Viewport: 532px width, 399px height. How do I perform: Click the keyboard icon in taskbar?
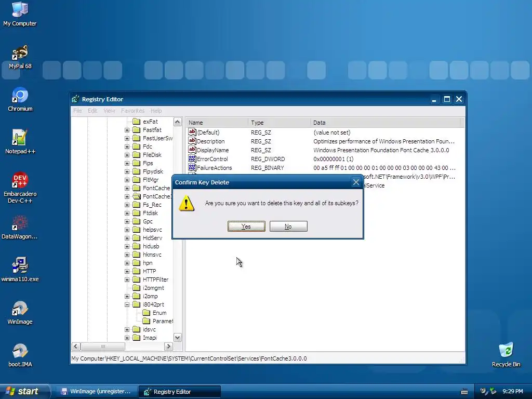[x=464, y=392]
